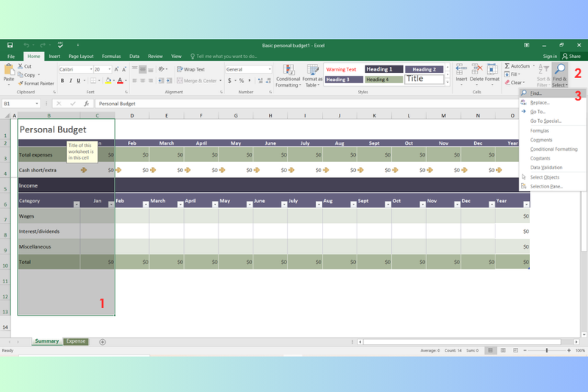Click Decrease Font Size icon

click(124, 69)
